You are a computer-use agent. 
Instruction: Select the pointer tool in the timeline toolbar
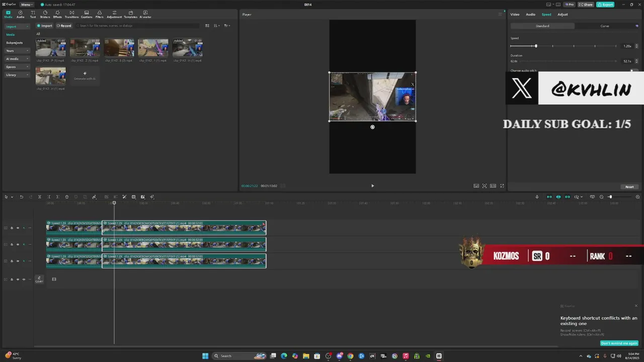pos(6,197)
